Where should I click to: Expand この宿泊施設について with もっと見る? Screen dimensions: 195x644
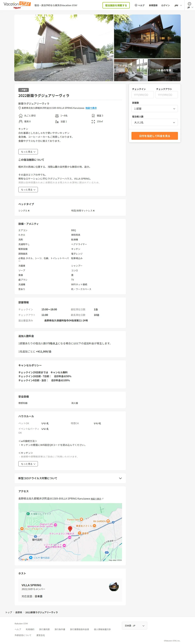(x=28, y=190)
